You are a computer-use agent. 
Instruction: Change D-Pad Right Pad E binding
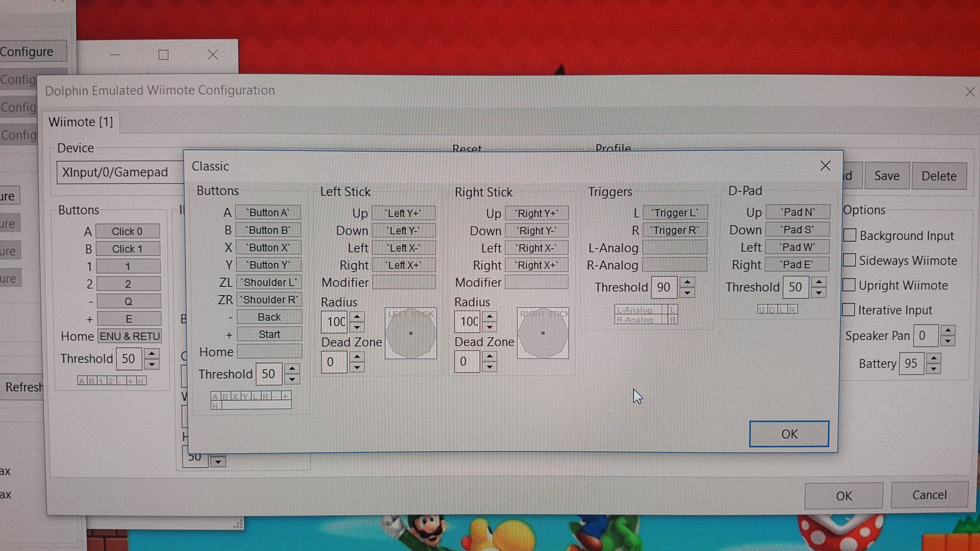(x=797, y=264)
